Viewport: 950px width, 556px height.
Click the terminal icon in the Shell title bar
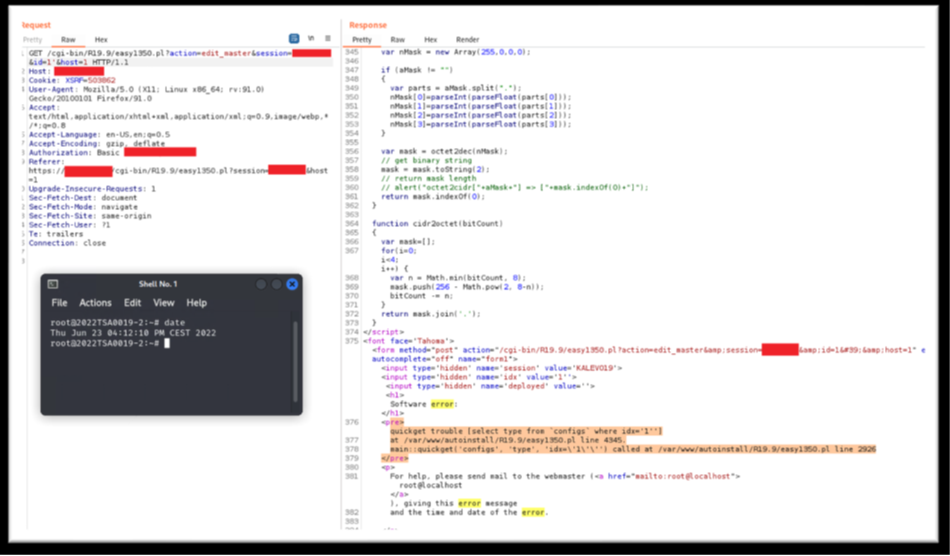[x=53, y=284]
